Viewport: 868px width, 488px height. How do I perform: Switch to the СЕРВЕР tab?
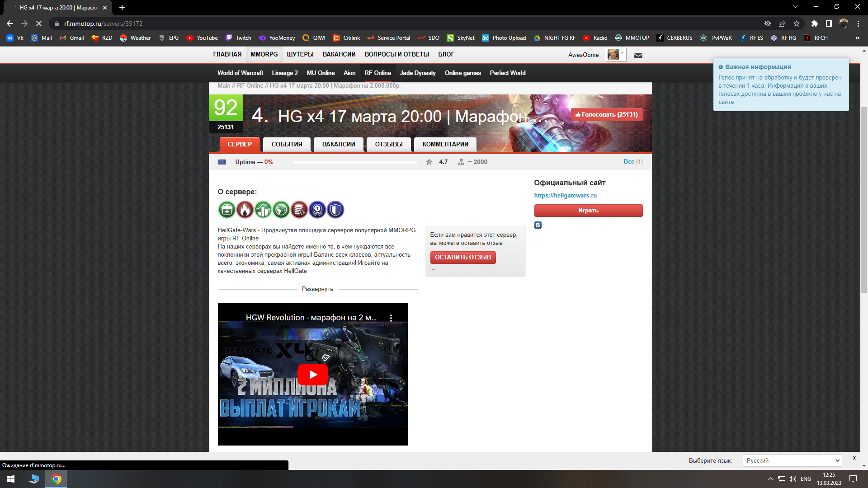coord(240,144)
